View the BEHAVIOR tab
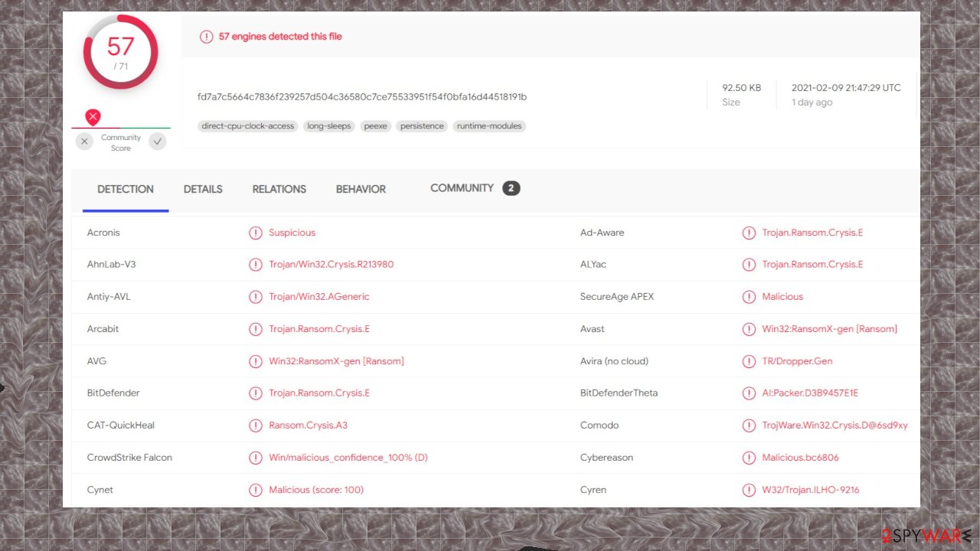Screen dimensions: 980x551 point(361,189)
